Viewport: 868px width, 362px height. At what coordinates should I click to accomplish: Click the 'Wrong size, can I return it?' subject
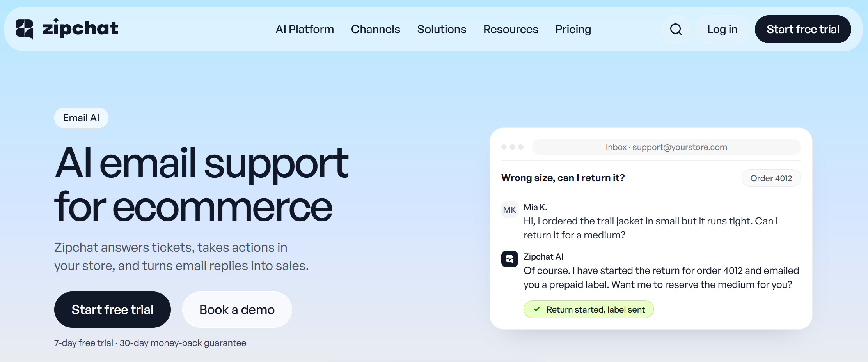(563, 178)
